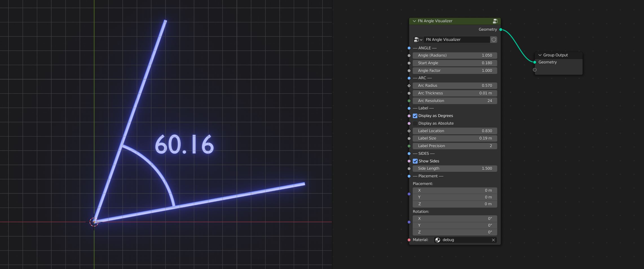Screen dimensions: 644x269
Task: Click the Angle (Radians) input socket
Action: (x=409, y=56)
